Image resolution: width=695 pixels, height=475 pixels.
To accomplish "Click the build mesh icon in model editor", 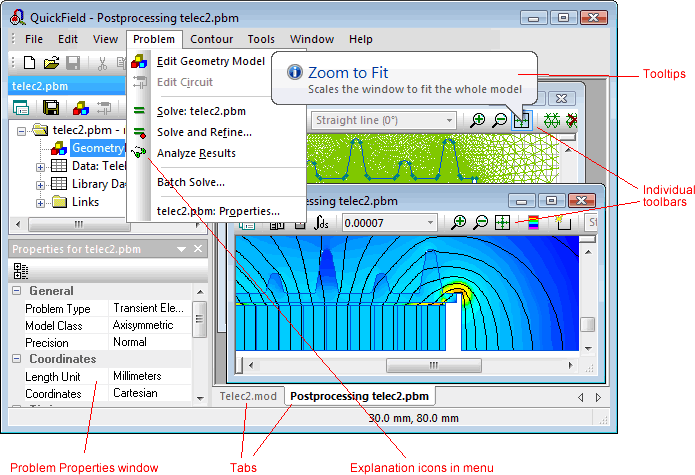I will point(552,120).
